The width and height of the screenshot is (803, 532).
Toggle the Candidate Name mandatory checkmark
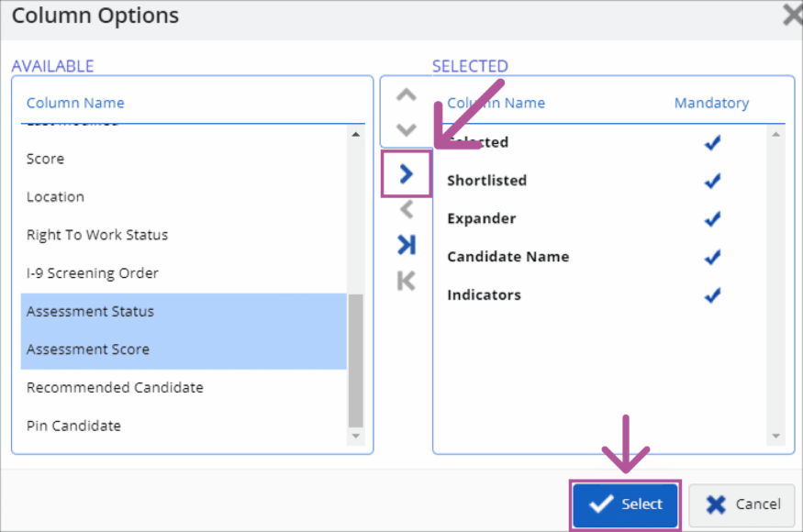[x=711, y=257]
